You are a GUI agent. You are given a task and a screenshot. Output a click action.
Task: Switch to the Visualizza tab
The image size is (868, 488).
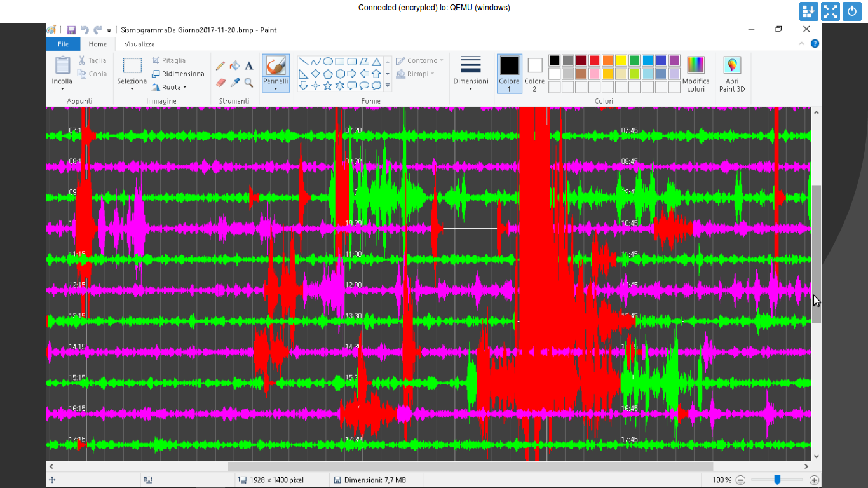click(139, 44)
